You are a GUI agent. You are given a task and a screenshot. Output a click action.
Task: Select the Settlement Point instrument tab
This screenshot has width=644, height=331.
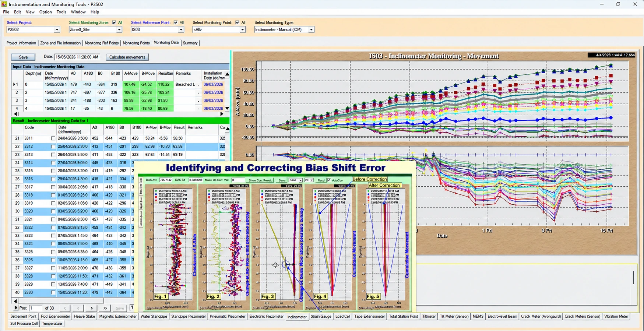point(23,316)
